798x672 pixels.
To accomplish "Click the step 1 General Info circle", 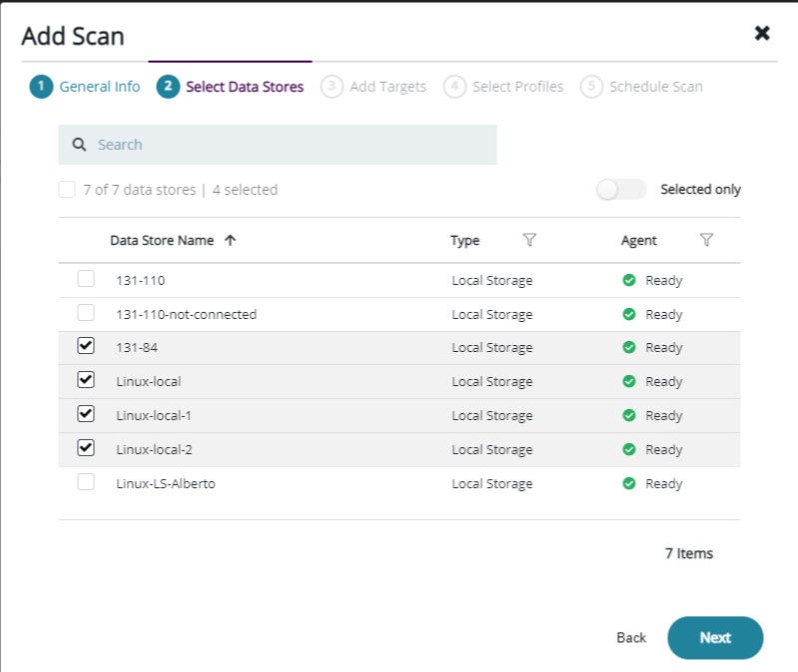I will point(41,87).
